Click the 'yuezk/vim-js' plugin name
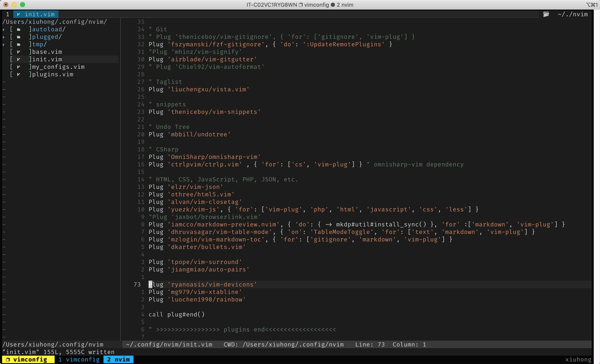The width and height of the screenshot is (600, 364). pos(194,210)
